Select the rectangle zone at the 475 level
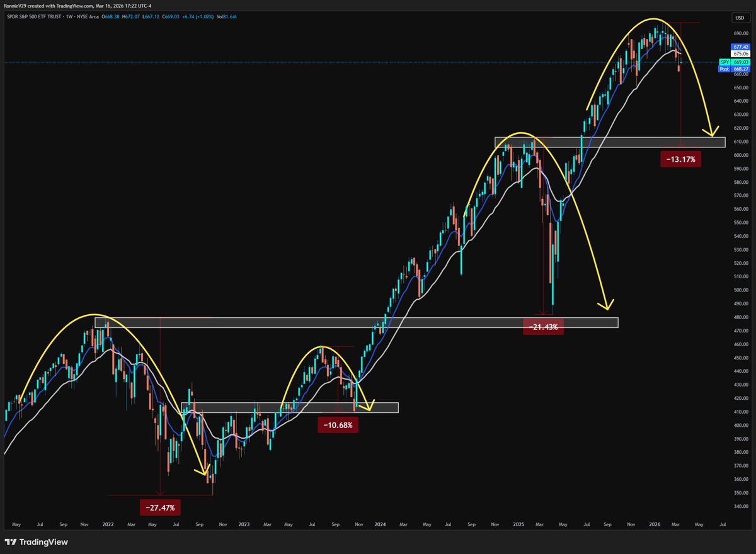 point(357,322)
